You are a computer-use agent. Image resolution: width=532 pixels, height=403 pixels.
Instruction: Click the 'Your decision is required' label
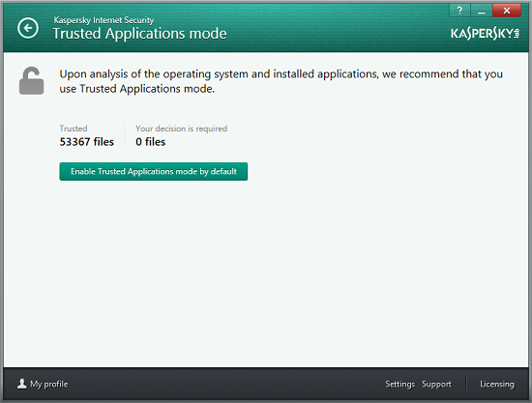[x=182, y=129]
